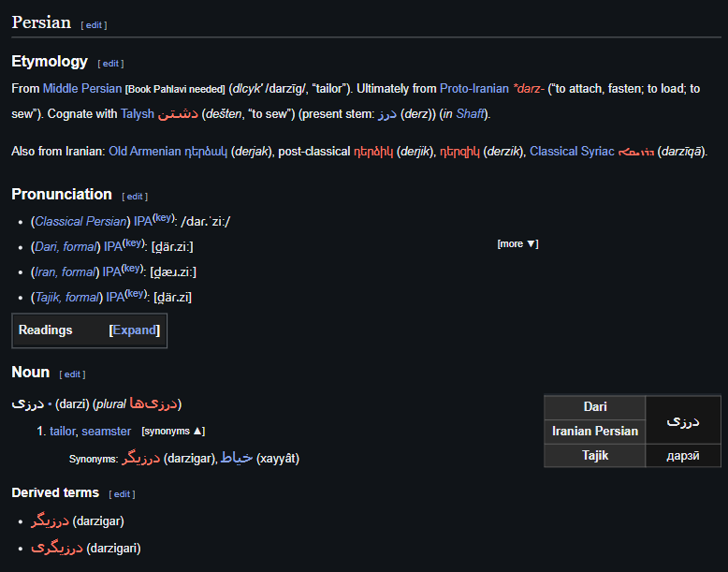This screenshot has width=728, height=572.
Task: Open the synonym darzigar link
Action: [141, 459]
